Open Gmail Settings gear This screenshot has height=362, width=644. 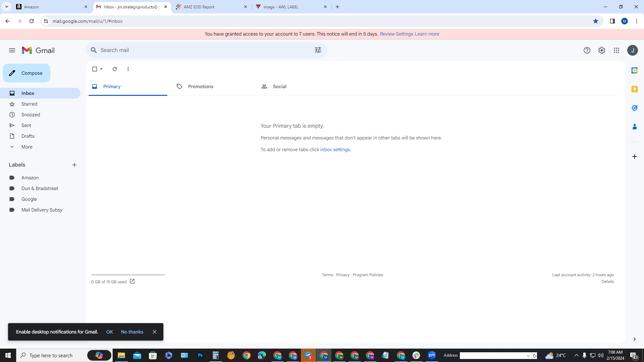[602, 50]
